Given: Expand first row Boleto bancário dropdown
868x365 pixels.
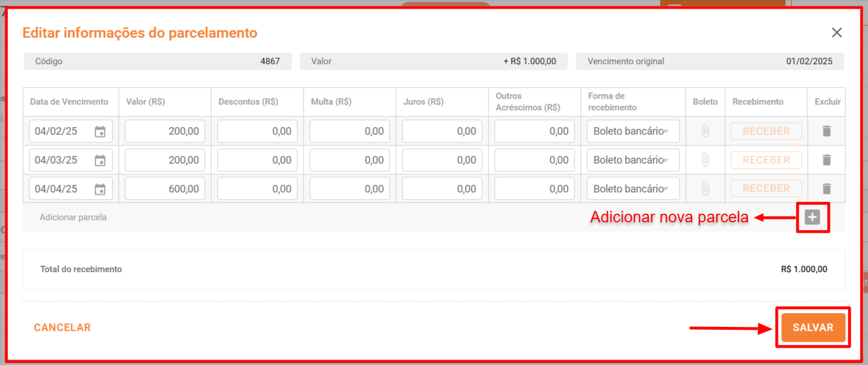Looking at the screenshot, I should 633,131.
